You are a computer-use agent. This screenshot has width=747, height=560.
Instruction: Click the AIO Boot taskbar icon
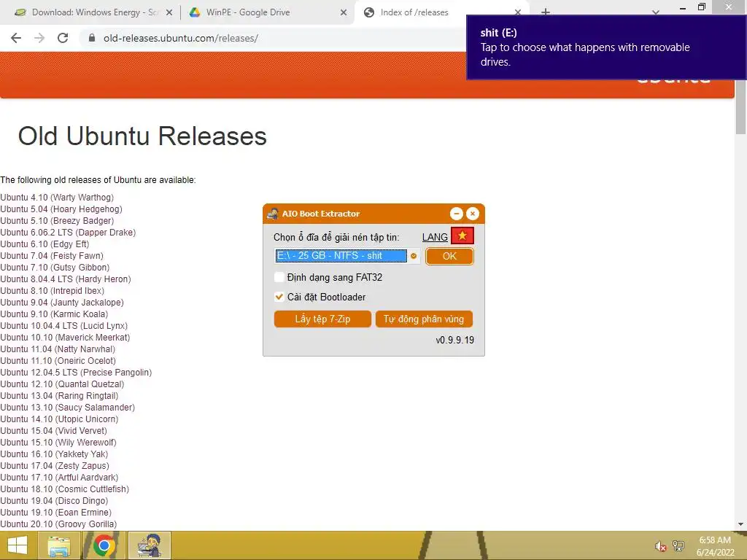pyautogui.click(x=150, y=545)
